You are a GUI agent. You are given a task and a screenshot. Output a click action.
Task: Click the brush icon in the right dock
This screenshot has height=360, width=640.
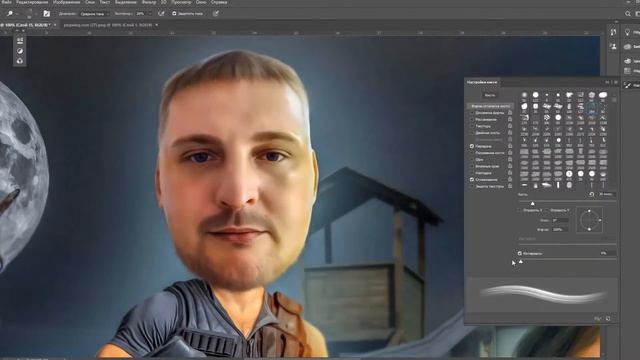(628, 85)
